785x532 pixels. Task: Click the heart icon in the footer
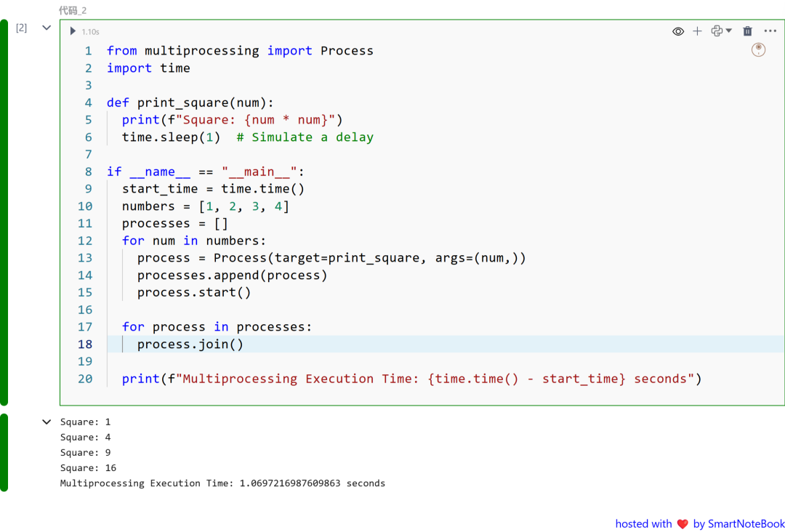pyautogui.click(x=683, y=524)
